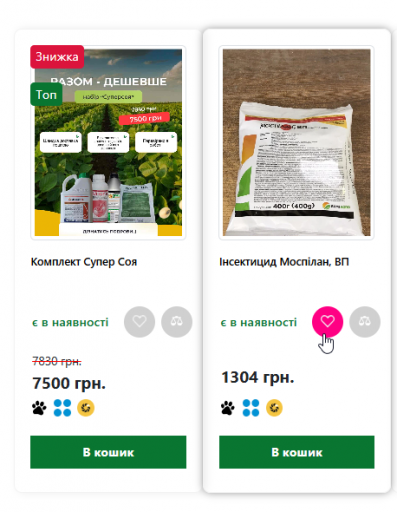Click blue four-dot icon under 1304 грн.
397x512 pixels.
[x=251, y=408]
